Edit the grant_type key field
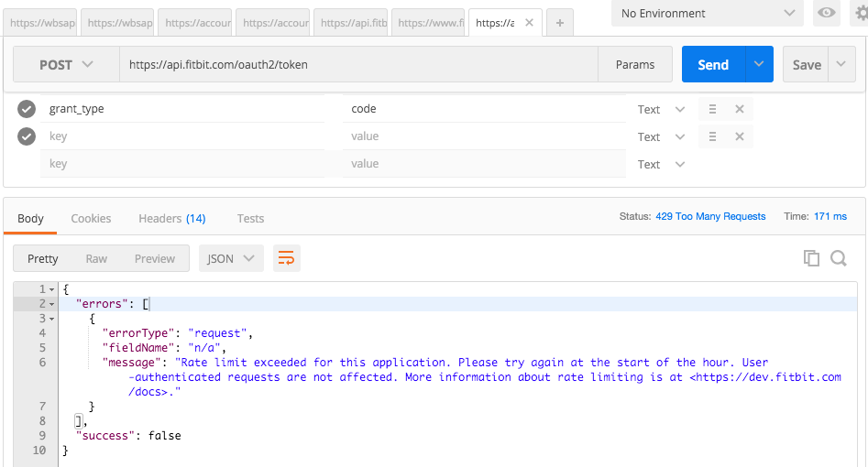Viewport: 868px width, 467px height. (182, 109)
